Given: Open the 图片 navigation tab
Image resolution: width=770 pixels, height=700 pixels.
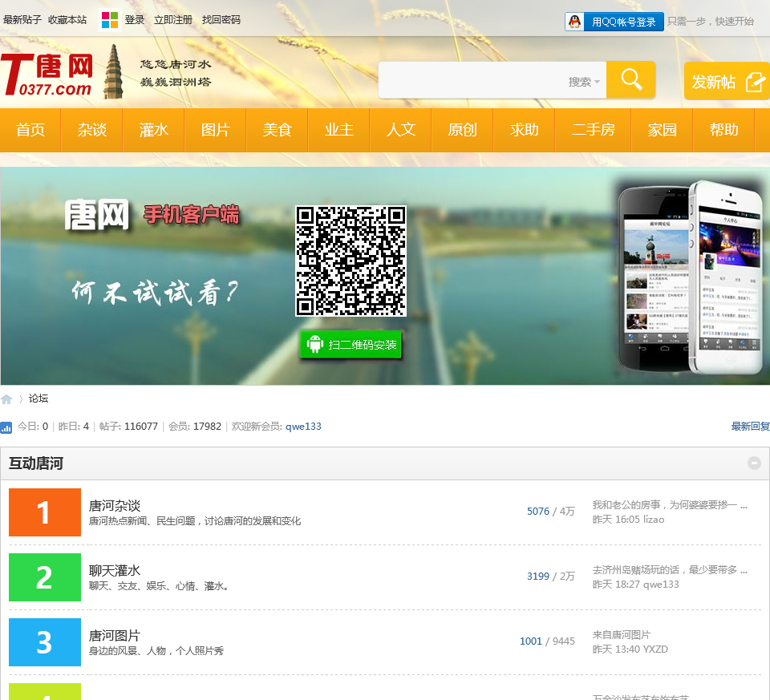Looking at the screenshot, I should [216, 130].
